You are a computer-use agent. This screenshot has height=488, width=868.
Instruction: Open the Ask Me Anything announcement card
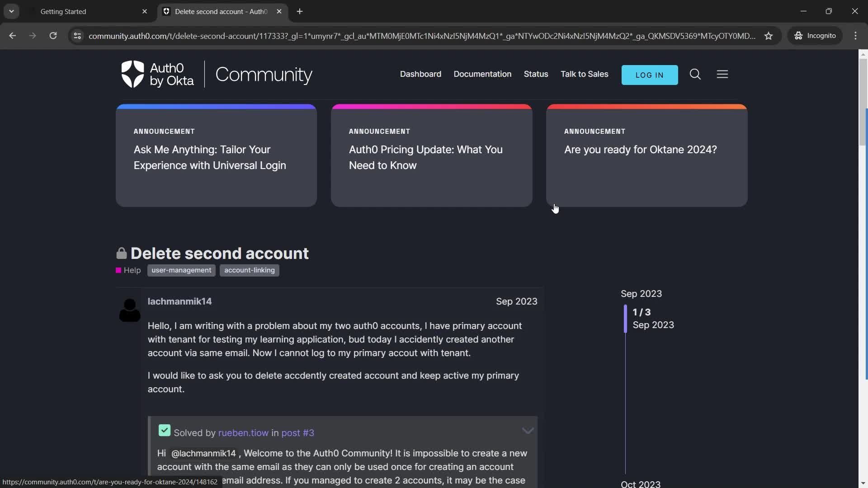pos(216,156)
